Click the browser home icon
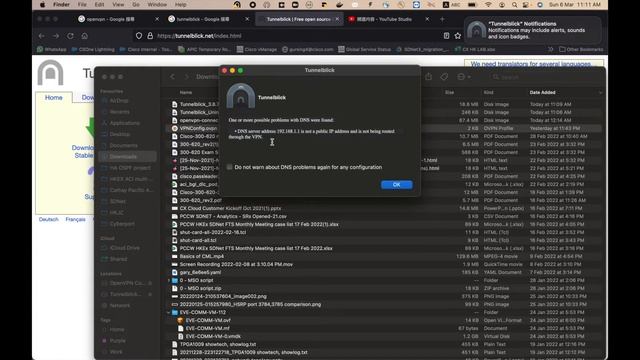 (x=84, y=36)
